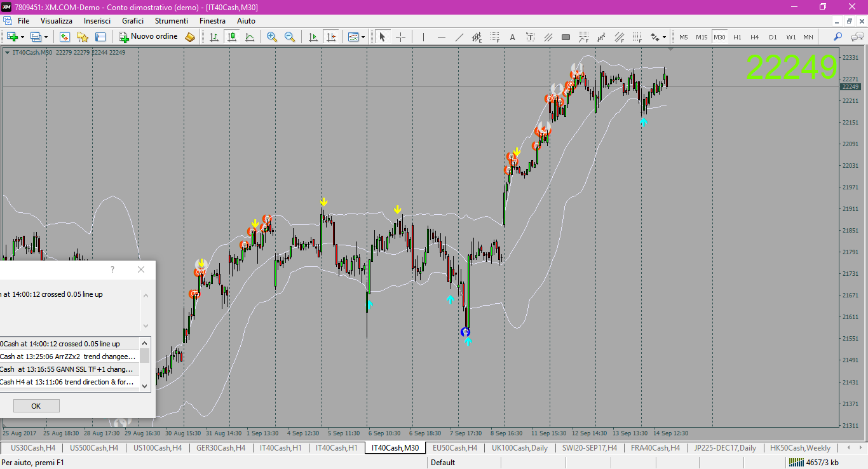868x469 pixels.
Task: Switch to H4 timeframe
Action: point(754,37)
